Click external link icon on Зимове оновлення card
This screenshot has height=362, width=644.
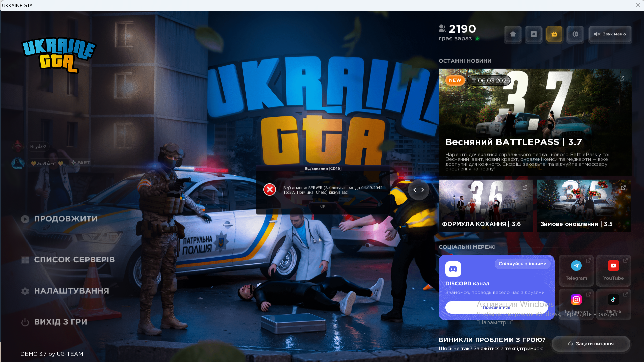[623, 188]
